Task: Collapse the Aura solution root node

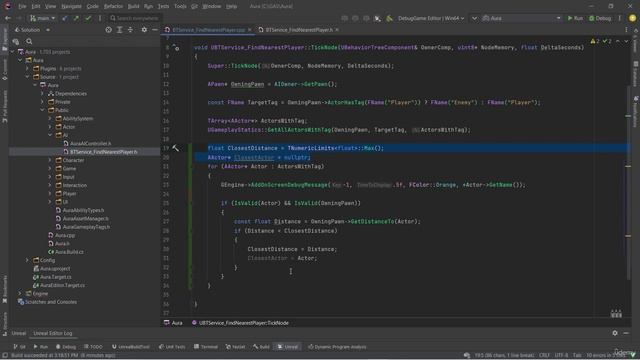Action: coord(13,52)
